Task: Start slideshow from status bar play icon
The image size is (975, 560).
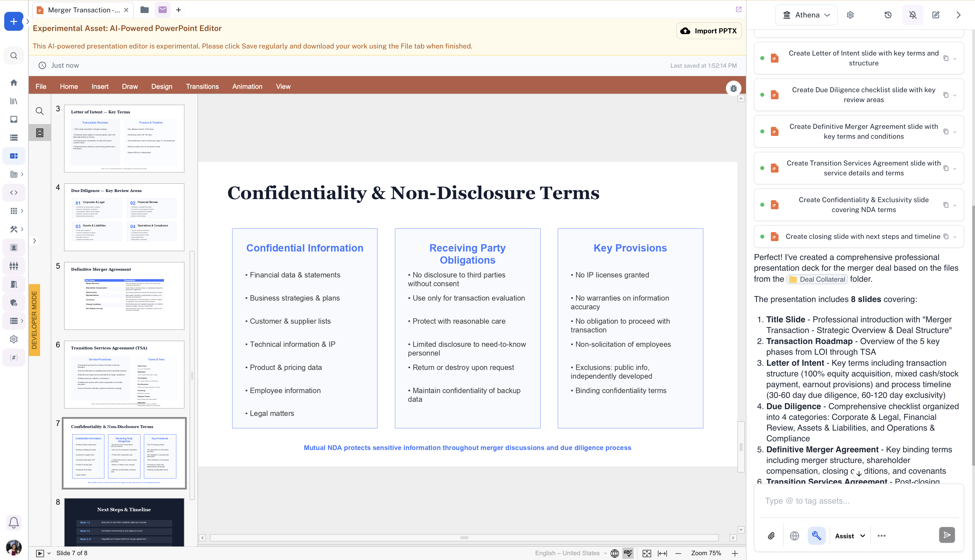Action: pos(39,553)
